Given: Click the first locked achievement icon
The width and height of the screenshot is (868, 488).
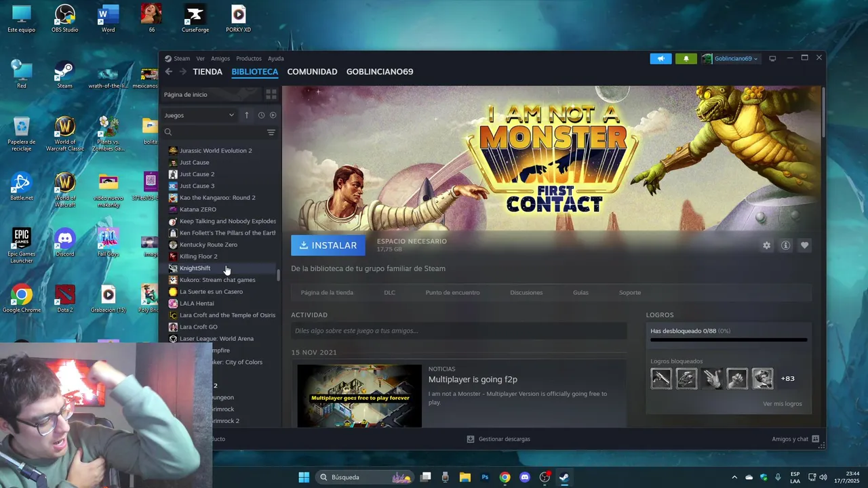Looking at the screenshot, I should pos(661,378).
